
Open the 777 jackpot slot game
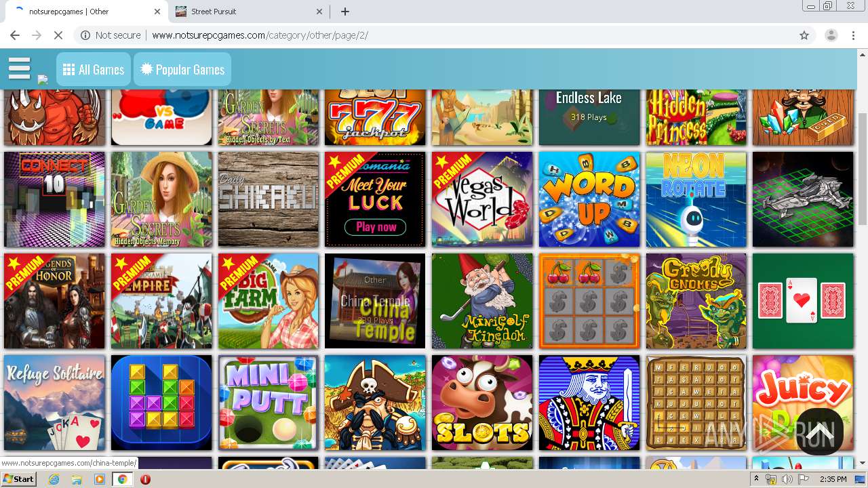(375, 117)
